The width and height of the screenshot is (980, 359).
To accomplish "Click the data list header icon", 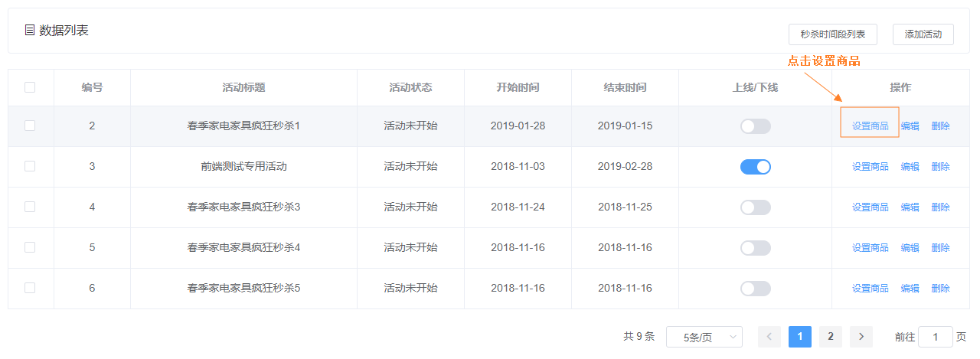I will (x=30, y=31).
